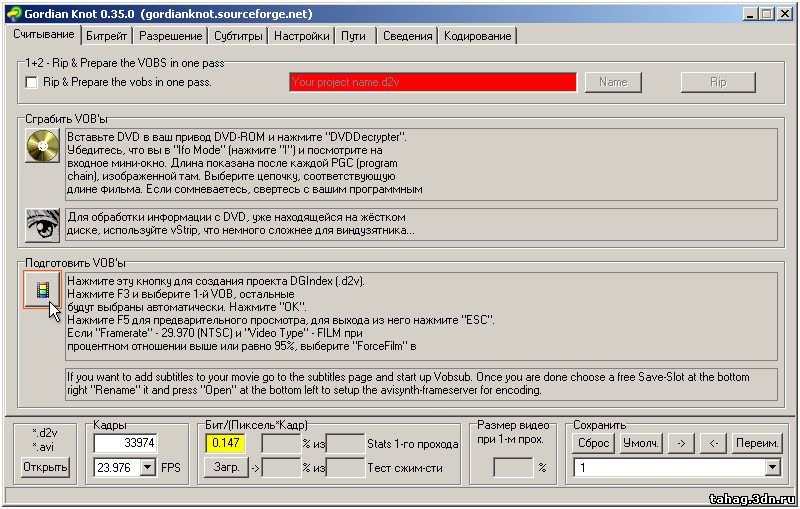Close the Gordian Knot window
The width and height of the screenshot is (800, 509).
click(x=785, y=14)
